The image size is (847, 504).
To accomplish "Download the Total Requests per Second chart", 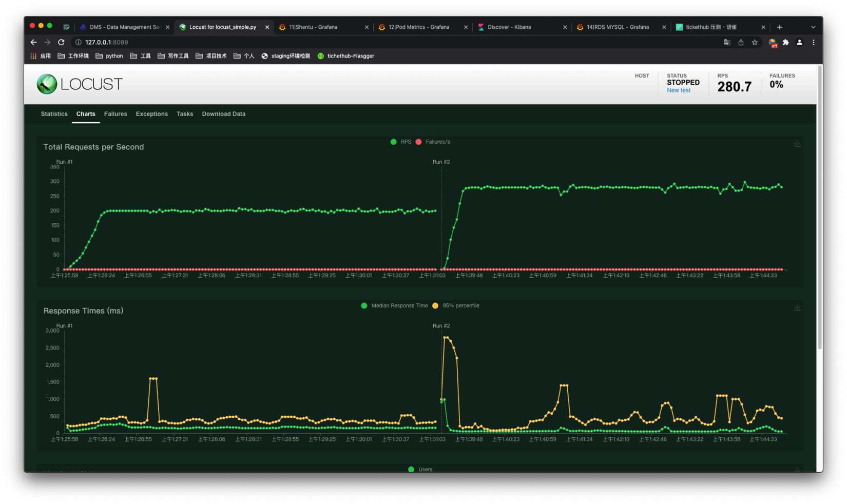I will point(797,143).
